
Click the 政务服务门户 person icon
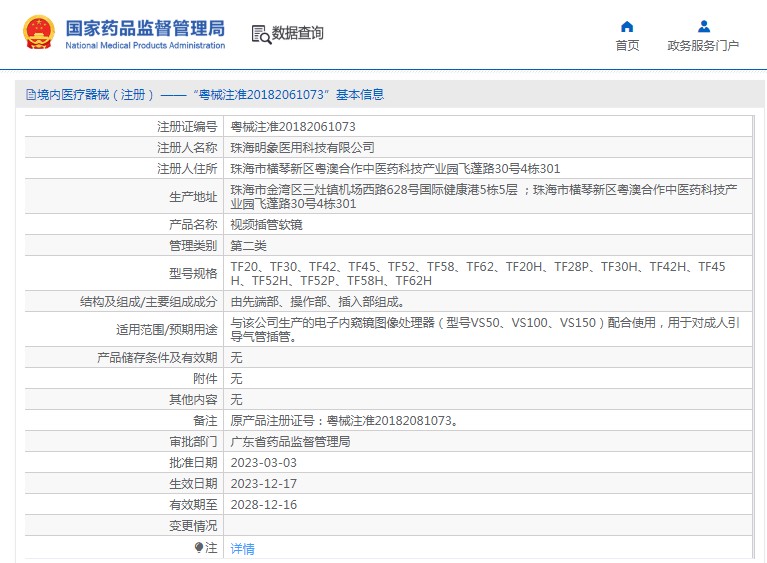coord(703,26)
